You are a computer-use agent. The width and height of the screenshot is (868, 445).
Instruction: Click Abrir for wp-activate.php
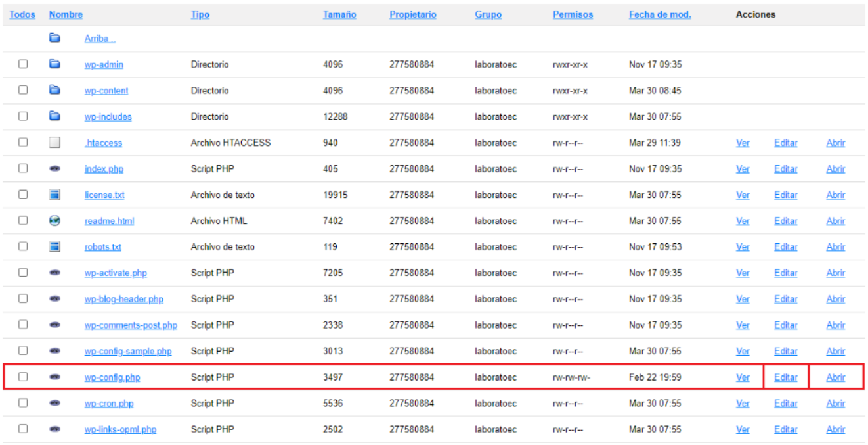[x=836, y=273]
